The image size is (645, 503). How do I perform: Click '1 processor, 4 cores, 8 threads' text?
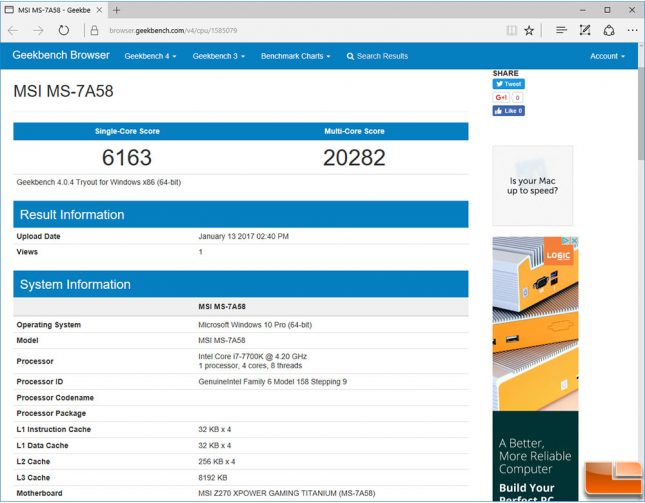[250, 366]
